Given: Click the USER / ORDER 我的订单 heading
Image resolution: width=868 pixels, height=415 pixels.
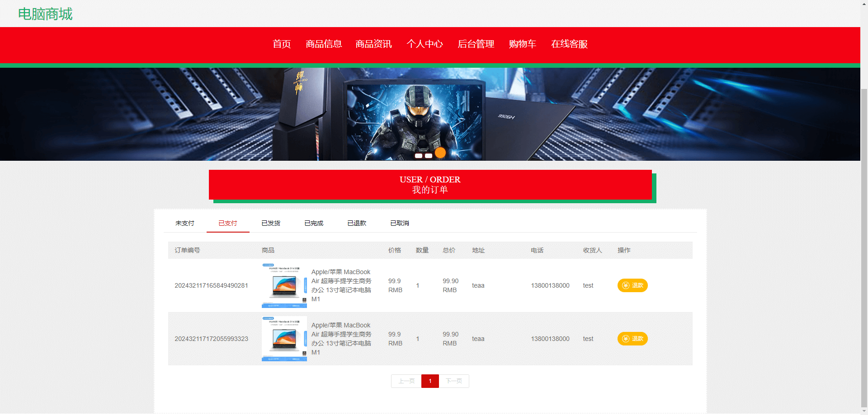Looking at the screenshot, I should (430, 185).
